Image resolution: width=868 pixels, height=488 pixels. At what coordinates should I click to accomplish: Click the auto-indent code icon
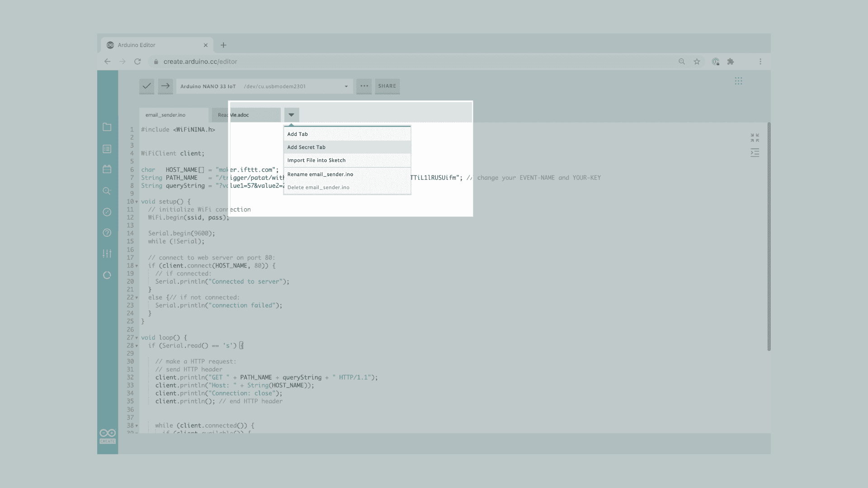coord(755,153)
